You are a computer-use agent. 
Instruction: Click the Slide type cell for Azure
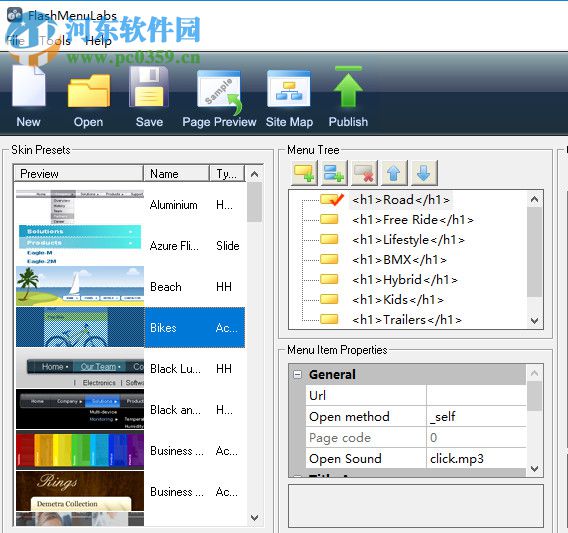click(227, 246)
